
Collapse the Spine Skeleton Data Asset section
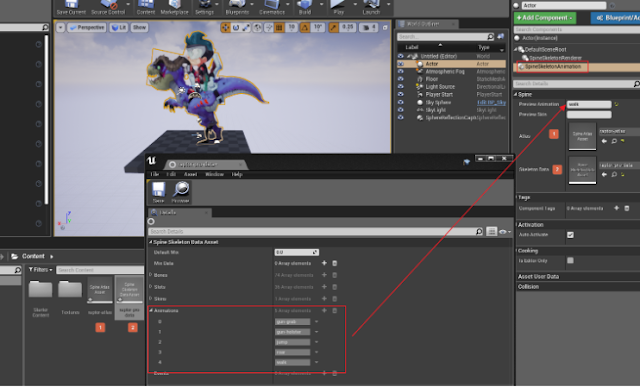150,242
